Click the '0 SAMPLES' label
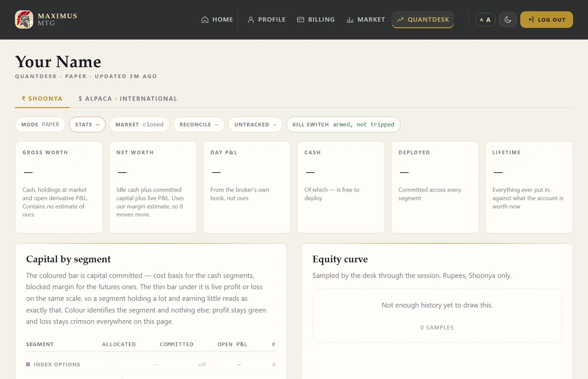588x379 pixels. [x=437, y=327]
